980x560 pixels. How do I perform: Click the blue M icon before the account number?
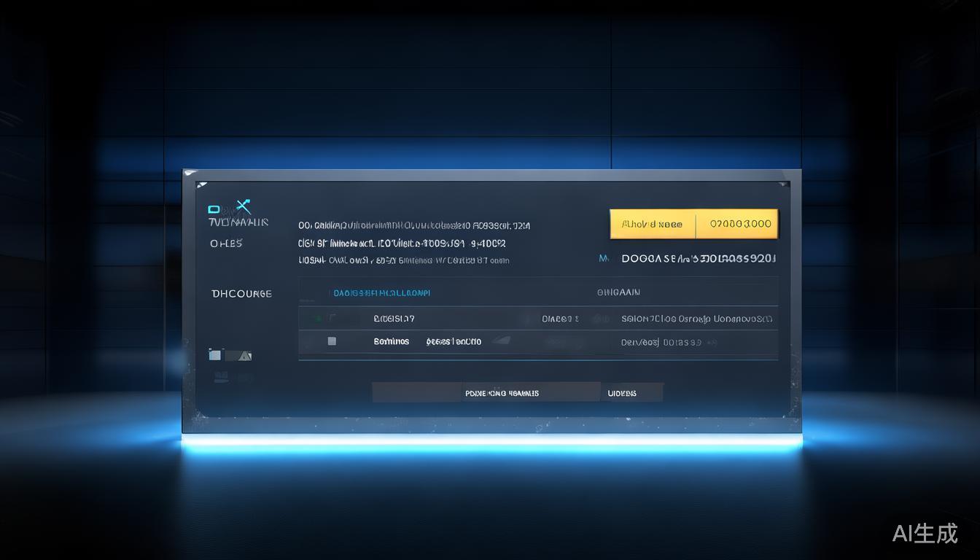click(604, 258)
